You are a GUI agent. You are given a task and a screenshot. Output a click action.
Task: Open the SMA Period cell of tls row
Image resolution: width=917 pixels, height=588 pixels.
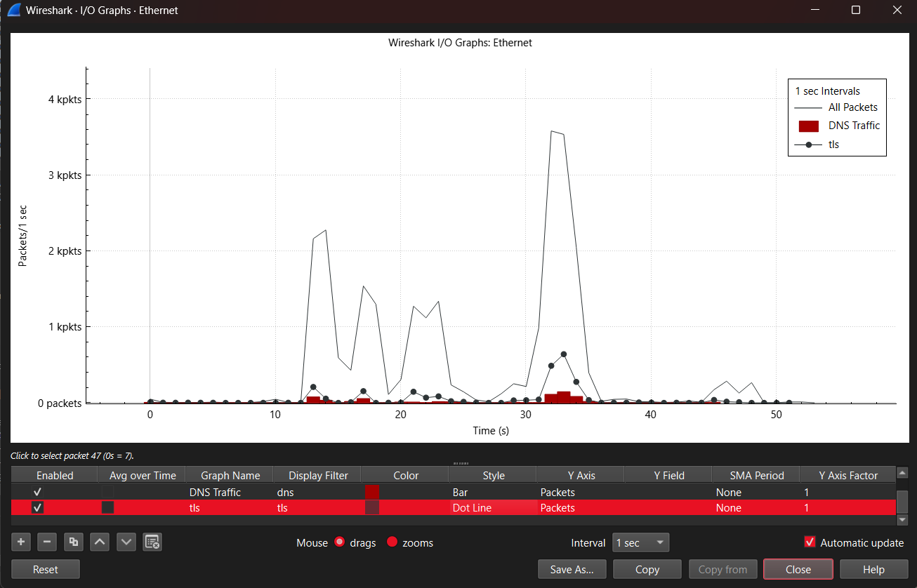coord(756,508)
